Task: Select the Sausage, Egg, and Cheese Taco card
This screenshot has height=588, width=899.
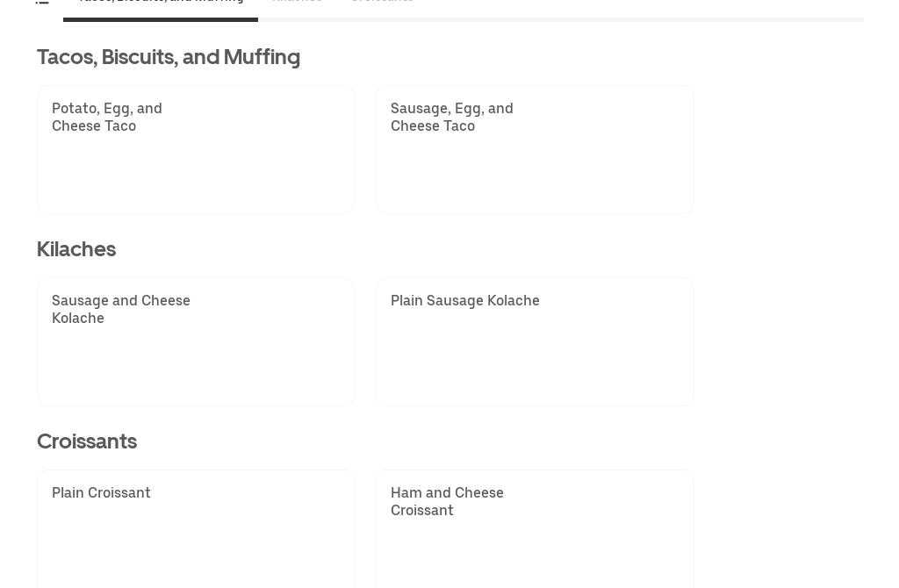Action: [535, 149]
